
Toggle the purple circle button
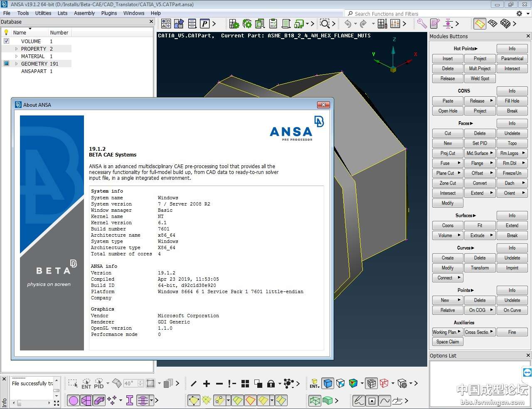pos(74,400)
